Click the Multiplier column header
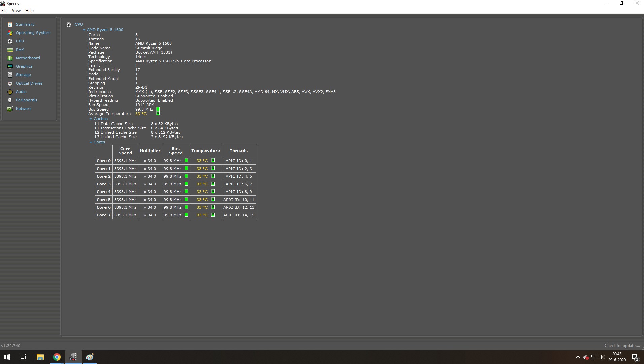Image resolution: width=644 pixels, height=364 pixels. tap(150, 151)
